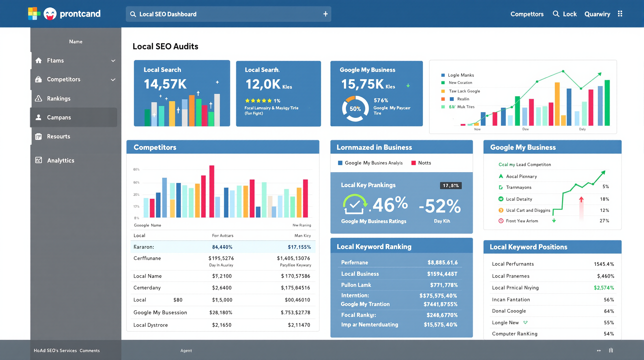Expand the Competitors sidebar chevron
The height and width of the screenshot is (360, 644).
113,80
